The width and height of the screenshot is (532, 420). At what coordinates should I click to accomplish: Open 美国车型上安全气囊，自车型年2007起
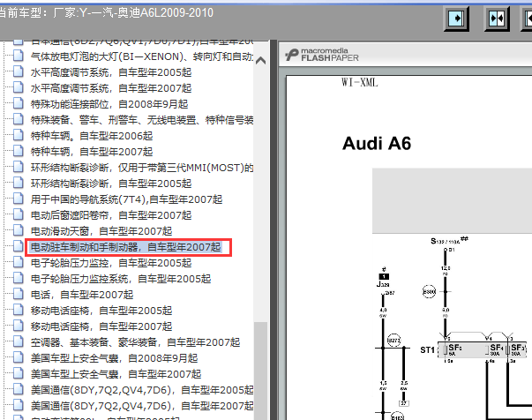click(116, 374)
